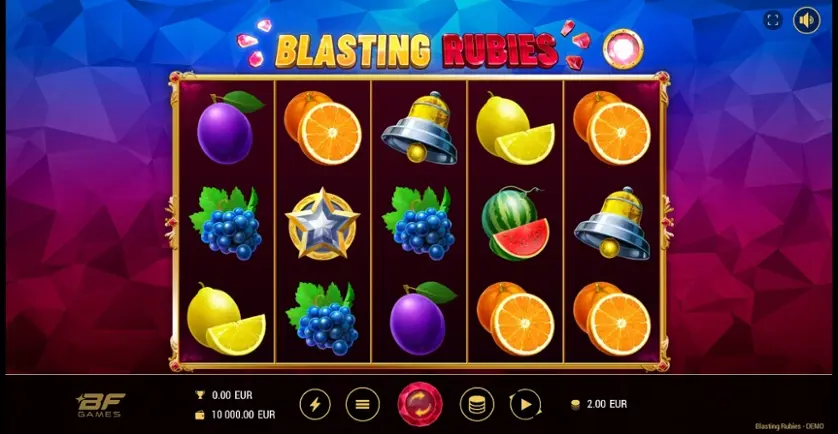
Task: Click the glowing ruby orb beside title
Action: 623,49
